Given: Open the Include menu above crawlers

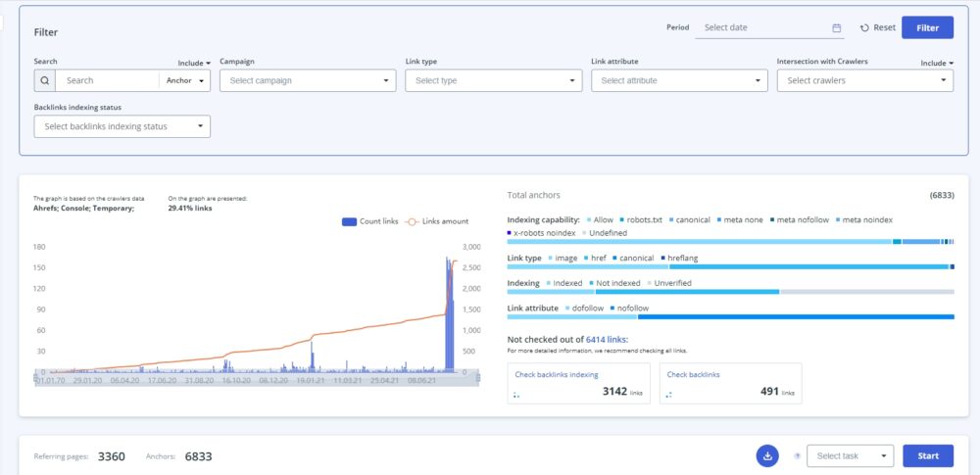Looking at the screenshot, I should [936, 63].
